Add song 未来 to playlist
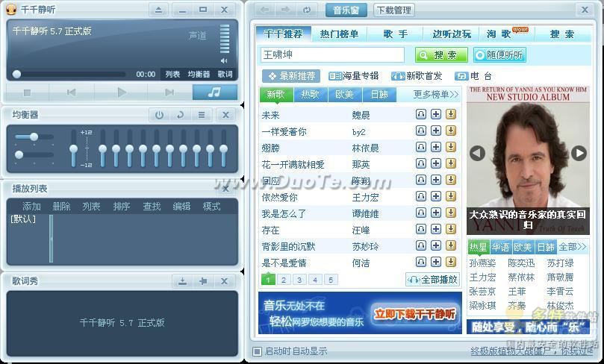 [436, 114]
